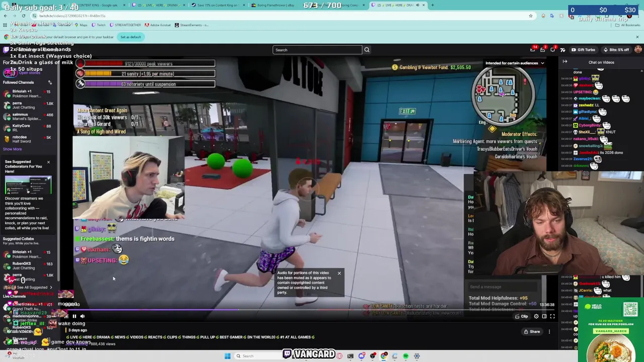The image size is (644, 362).
Task: Mute the video with the volume icon
Action: (x=83, y=316)
